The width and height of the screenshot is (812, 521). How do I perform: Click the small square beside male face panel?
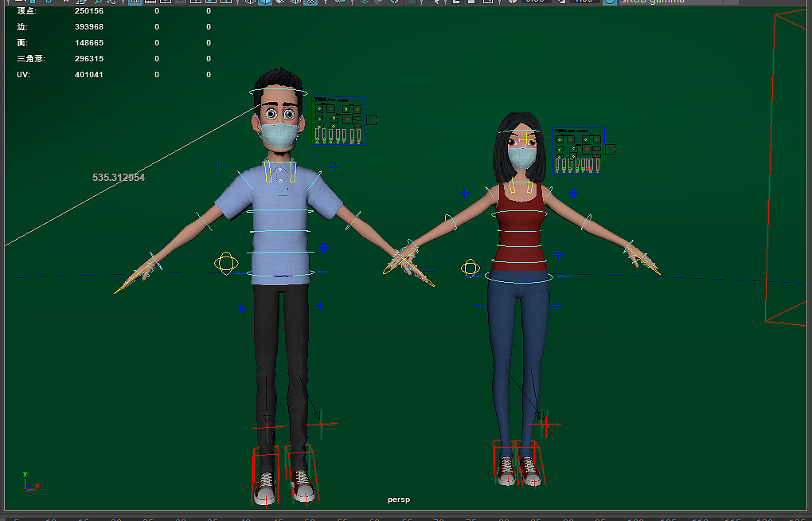point(371,119)
